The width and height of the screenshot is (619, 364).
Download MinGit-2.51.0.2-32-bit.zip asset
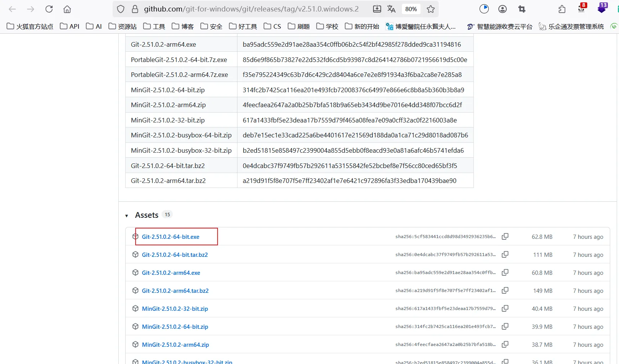click(175, 309)
